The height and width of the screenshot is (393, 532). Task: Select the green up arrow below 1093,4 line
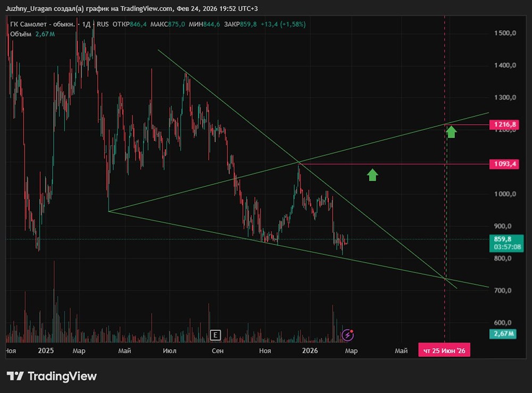coord(372,175)
